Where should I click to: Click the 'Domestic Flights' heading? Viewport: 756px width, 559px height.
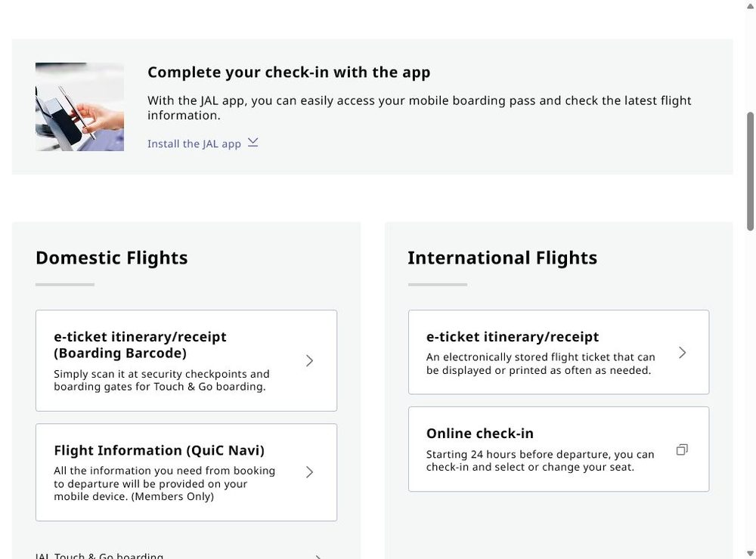coord(111,258)
